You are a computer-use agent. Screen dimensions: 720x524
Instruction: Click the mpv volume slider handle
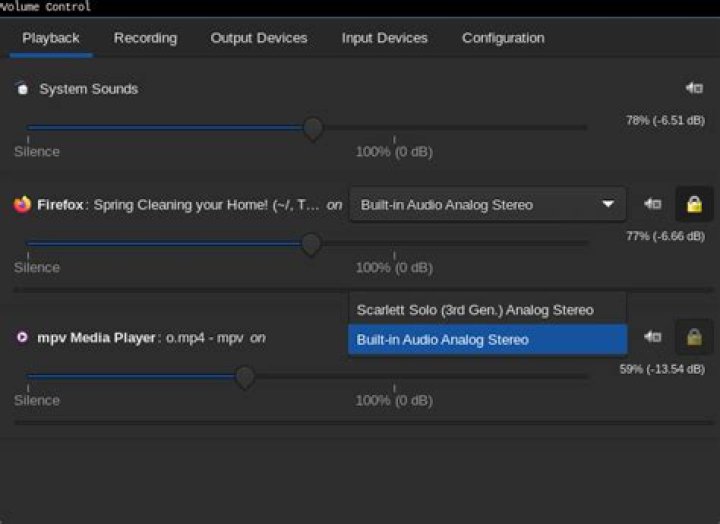(245, 377)
